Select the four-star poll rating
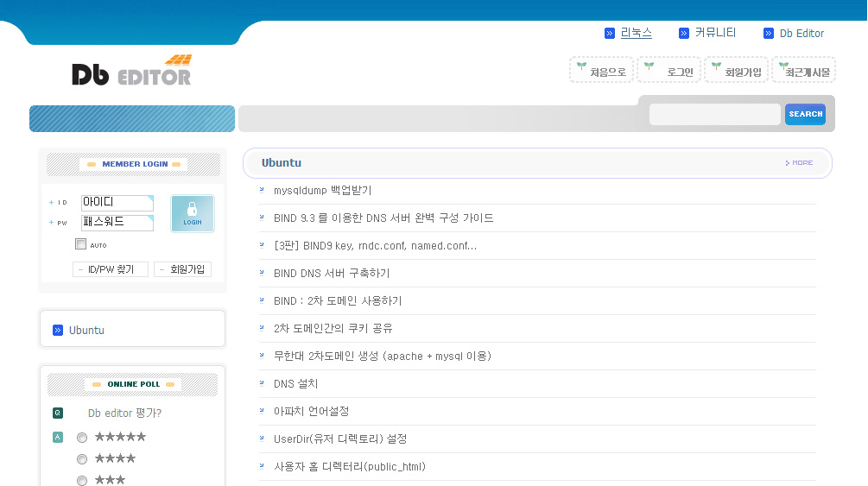This screenshot has width=868, height=486. 82,459
